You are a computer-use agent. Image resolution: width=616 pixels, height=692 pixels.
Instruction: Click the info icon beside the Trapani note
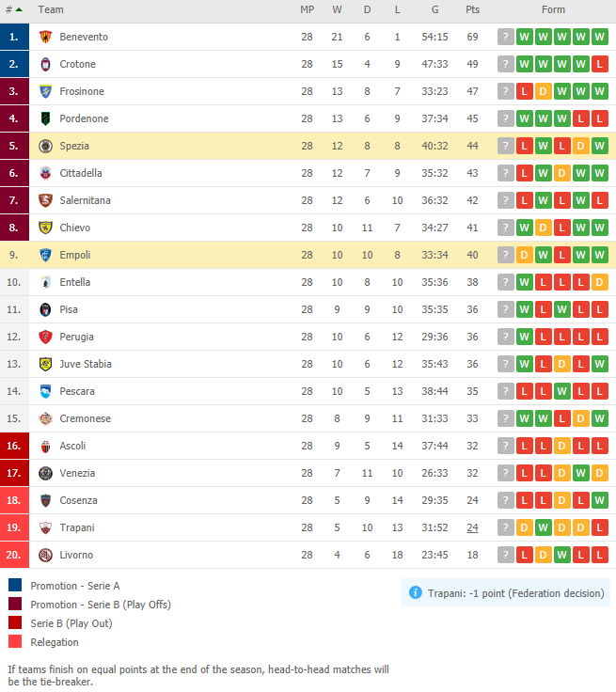pyautogui.click(x=415, y=592)
